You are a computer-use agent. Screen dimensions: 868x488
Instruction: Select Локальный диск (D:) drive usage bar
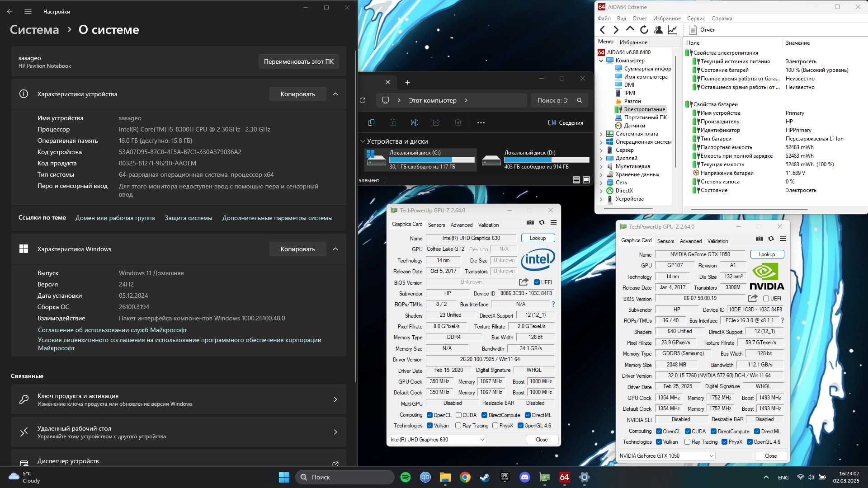coord(547,160)
